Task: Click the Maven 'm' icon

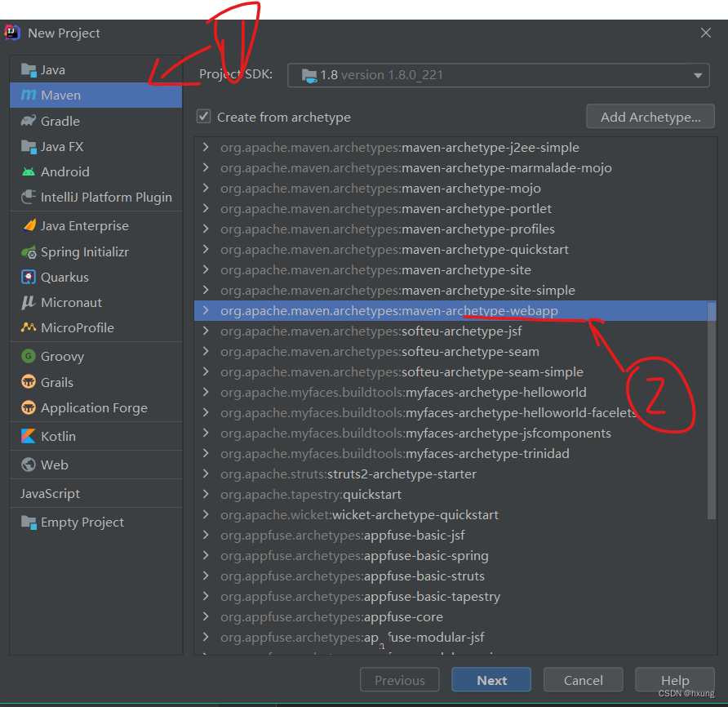Action: tap(29, 96)
